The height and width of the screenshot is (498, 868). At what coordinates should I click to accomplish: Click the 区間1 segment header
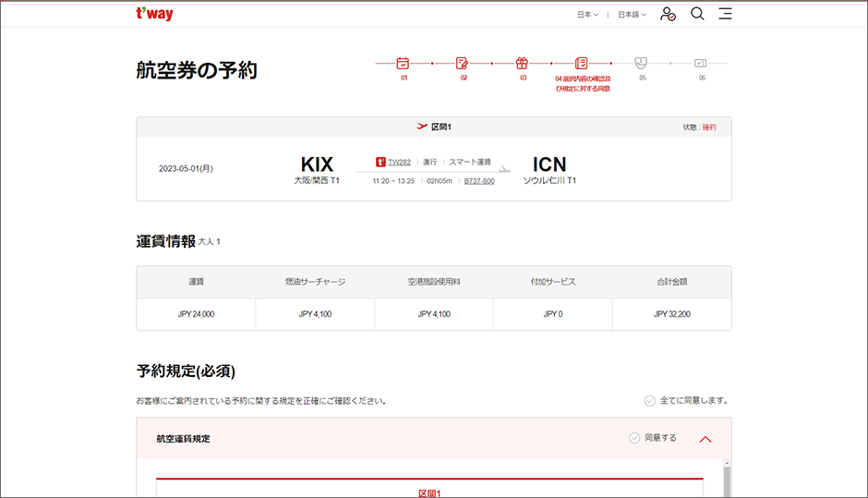tap(434, 127)
